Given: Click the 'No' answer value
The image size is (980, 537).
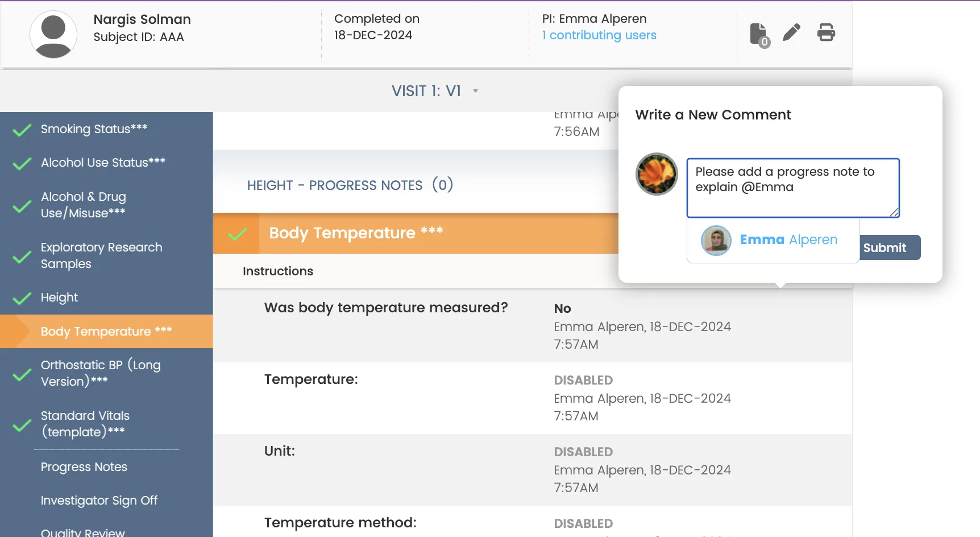Looking at the screenshot, I should (563, 308).
